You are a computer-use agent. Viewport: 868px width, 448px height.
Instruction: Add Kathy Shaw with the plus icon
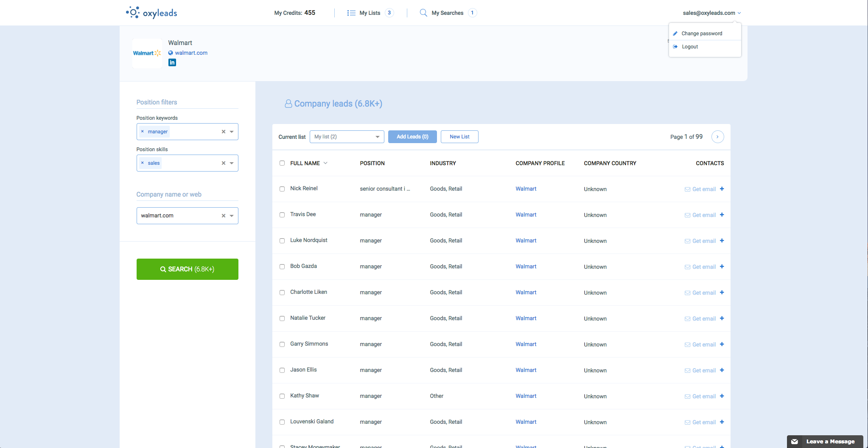point(722,396)
